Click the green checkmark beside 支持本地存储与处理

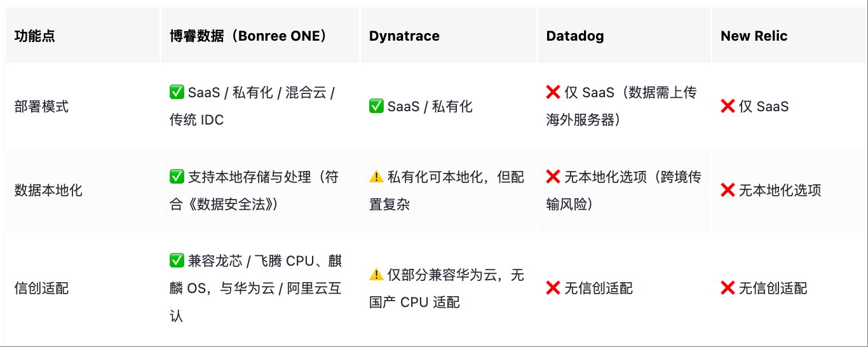coord(177,177)
